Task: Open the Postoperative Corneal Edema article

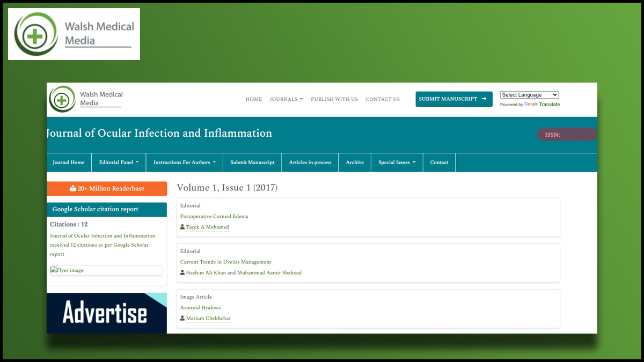Action: (214, 217)
